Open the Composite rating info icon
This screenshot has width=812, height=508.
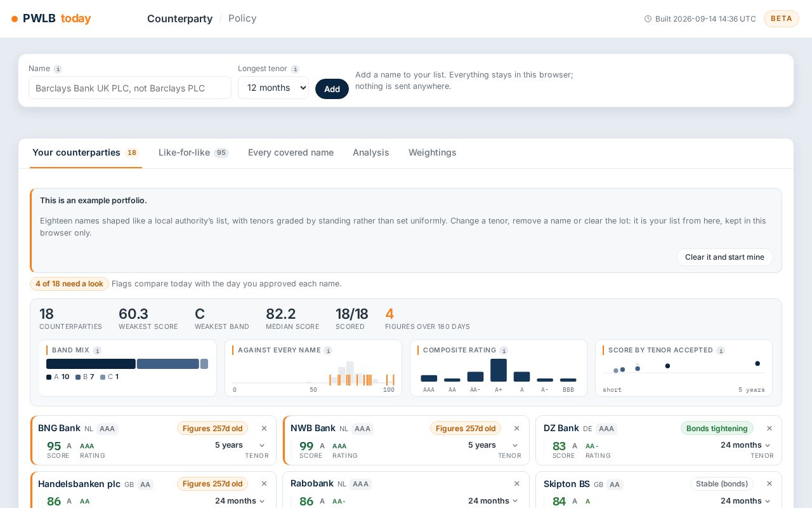point(504,351)
